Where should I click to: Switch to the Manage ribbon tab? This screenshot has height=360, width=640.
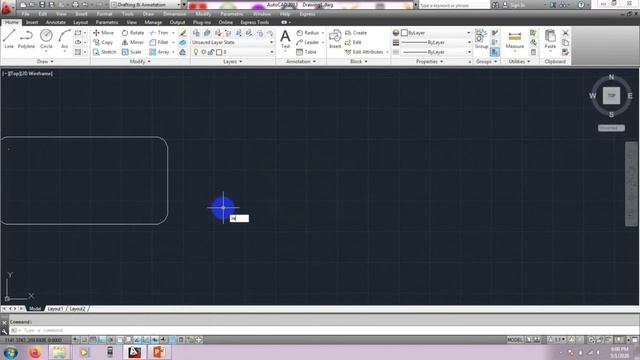153,22
